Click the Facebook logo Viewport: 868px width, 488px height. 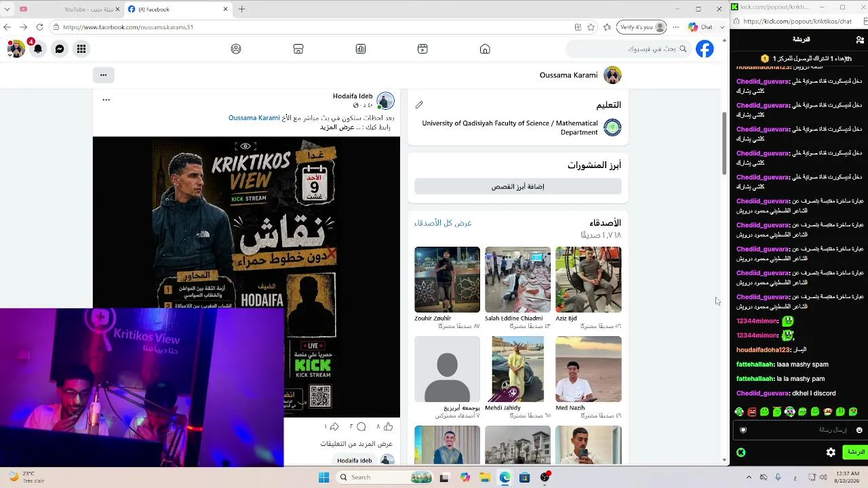705,49
